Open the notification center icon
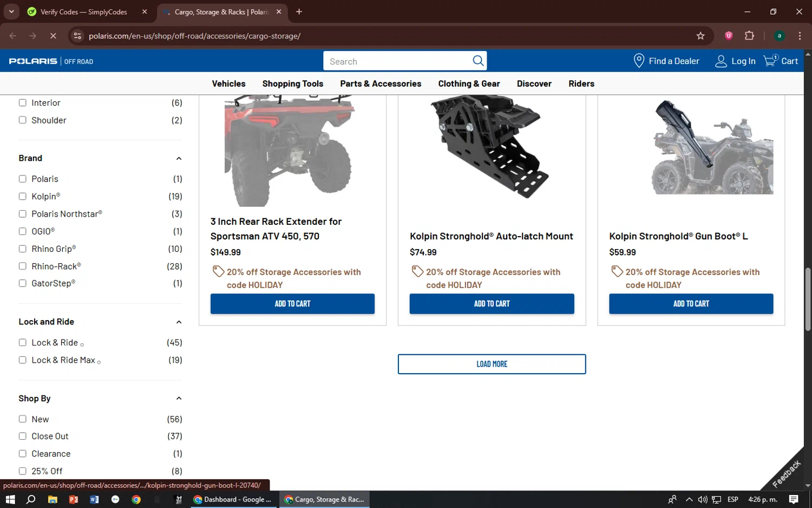Screen dimensions: 812x508 pos(794,499)
